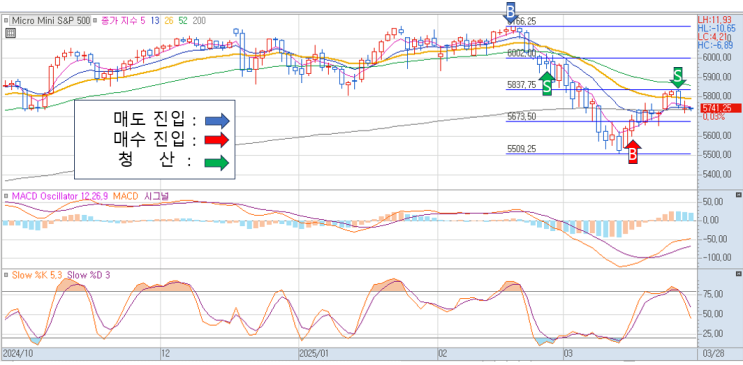Click the 03 month label on time axis
This screenshot has height=365, width=743.
point(568,354)
